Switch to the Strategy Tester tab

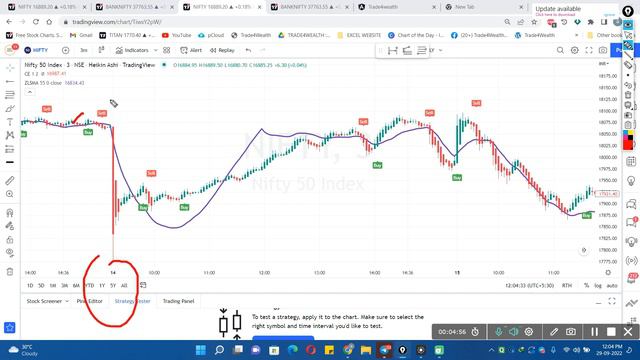coord(132,301)
